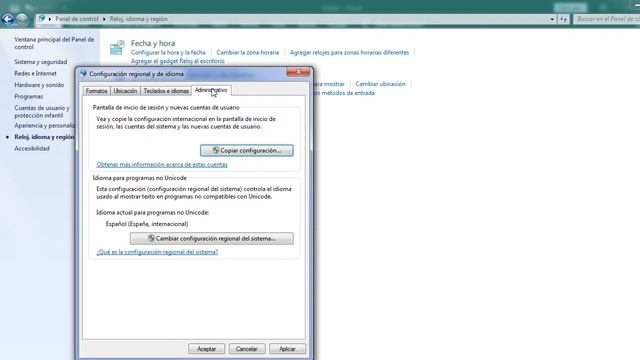The height and width of the screenshot is (360, 640).
Task: Open Obtener más información acerca de estas cuentas link
Action: [x=162, y=164]
